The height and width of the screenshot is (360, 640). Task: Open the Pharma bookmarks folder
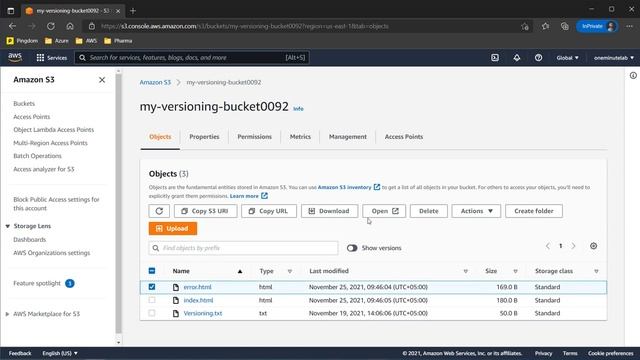(118, 41)
